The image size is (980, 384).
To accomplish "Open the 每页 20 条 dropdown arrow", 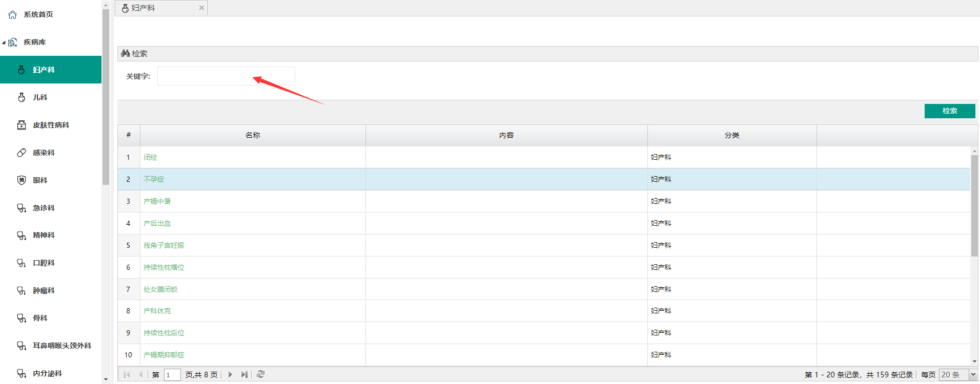I will (x=973, y=375).
